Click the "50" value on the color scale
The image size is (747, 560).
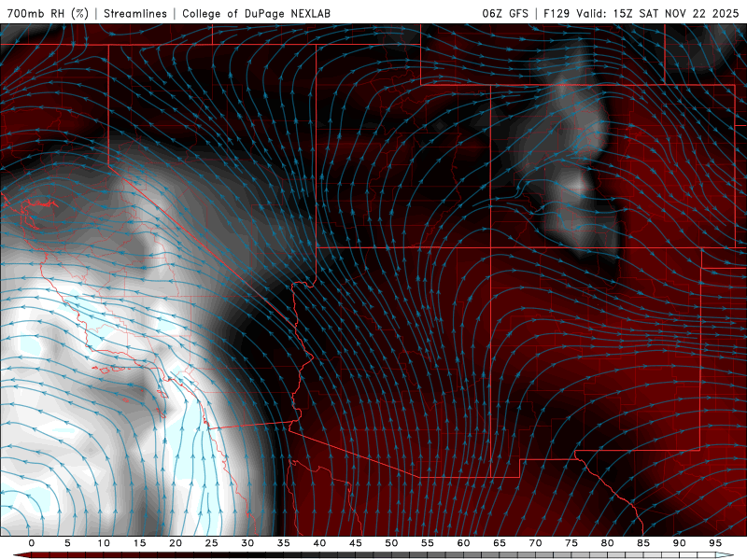point(391,543)
